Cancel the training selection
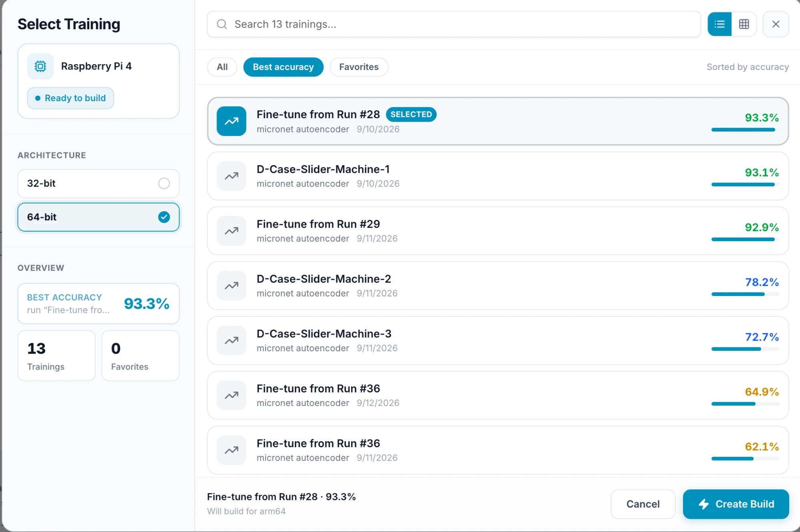 tap(643, 504)
